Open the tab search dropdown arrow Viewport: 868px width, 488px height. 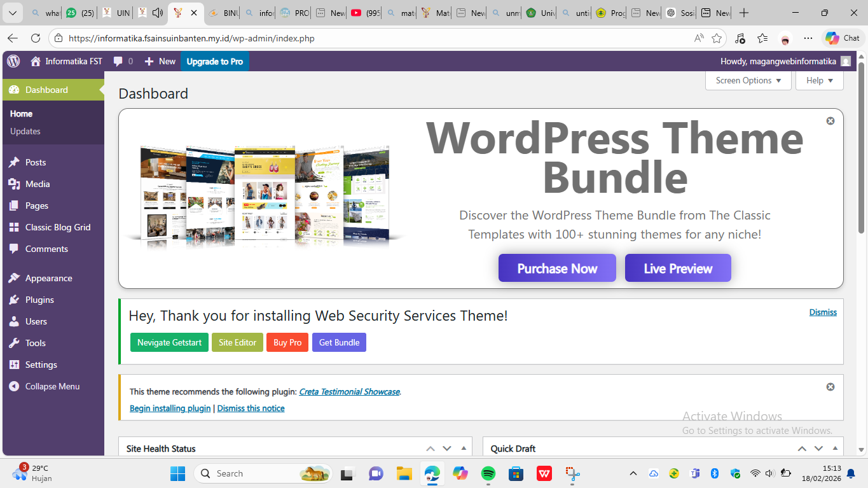pyautogui.click(x=12, y=13)
